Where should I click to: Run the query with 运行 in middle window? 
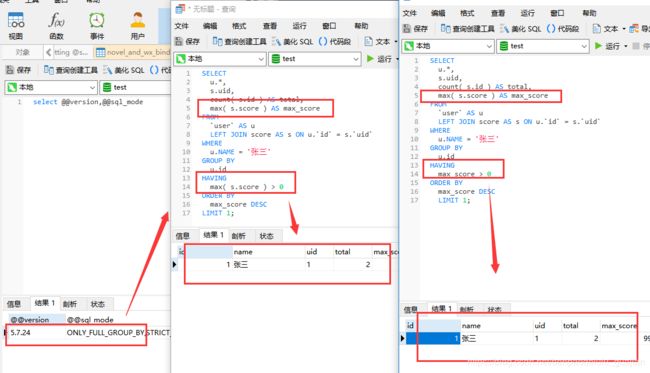[379, 59]
